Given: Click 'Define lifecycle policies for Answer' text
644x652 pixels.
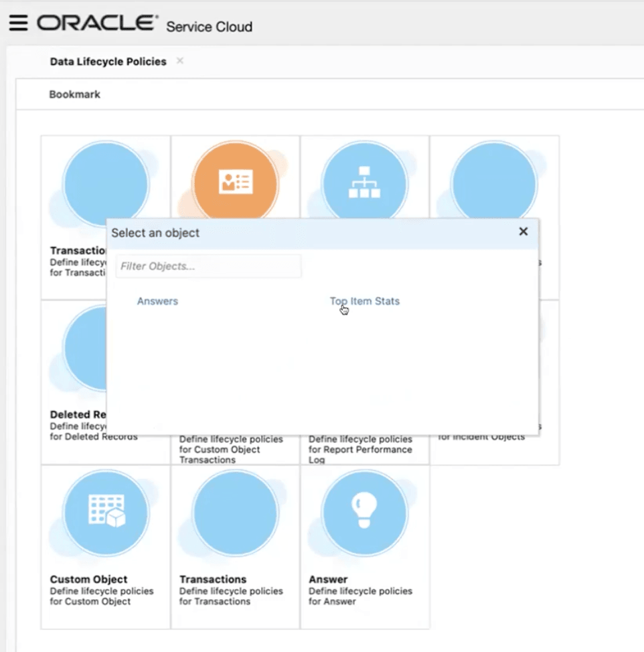Looking at the screenshot, I should pos(360,596).
